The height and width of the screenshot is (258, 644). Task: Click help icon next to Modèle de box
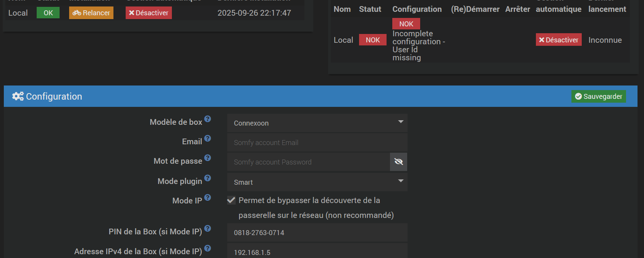[207, 119]
